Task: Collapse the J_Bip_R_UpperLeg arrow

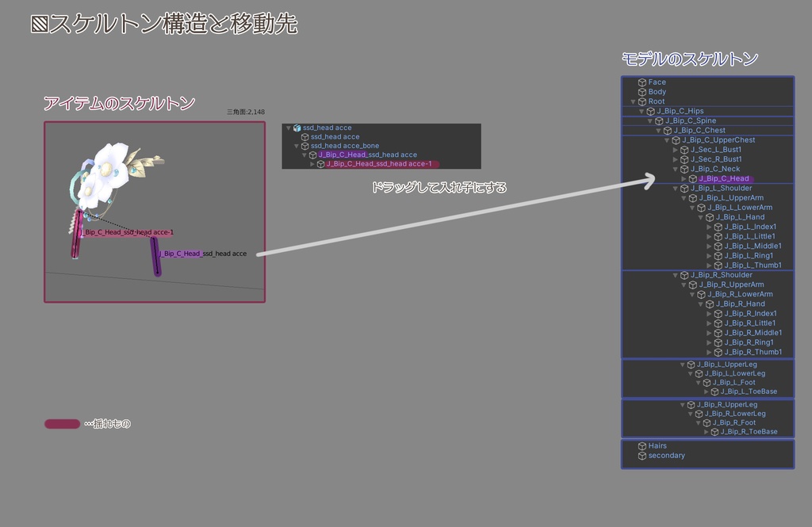Action: pos(683,405)
